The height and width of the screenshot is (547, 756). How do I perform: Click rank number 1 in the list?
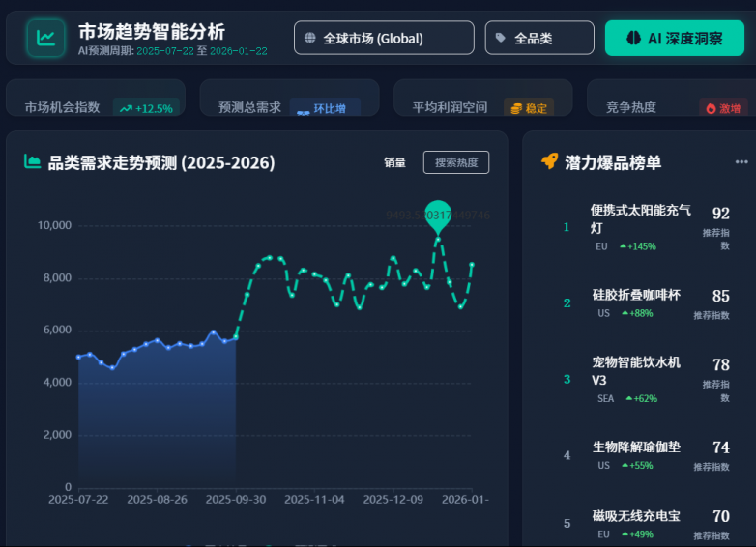567,227
